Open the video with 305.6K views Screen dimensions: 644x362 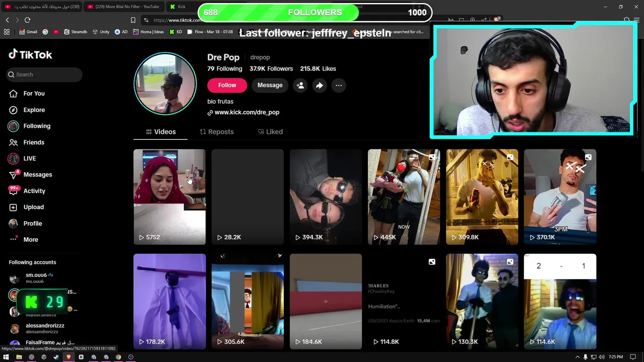(x=248, y=301)
